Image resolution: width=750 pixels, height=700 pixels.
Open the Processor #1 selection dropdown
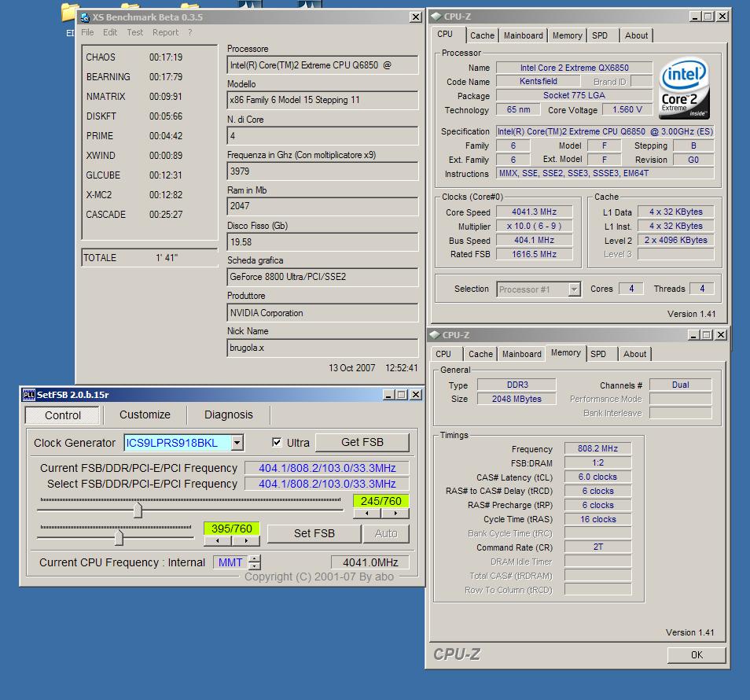click(x=574, y=289)
